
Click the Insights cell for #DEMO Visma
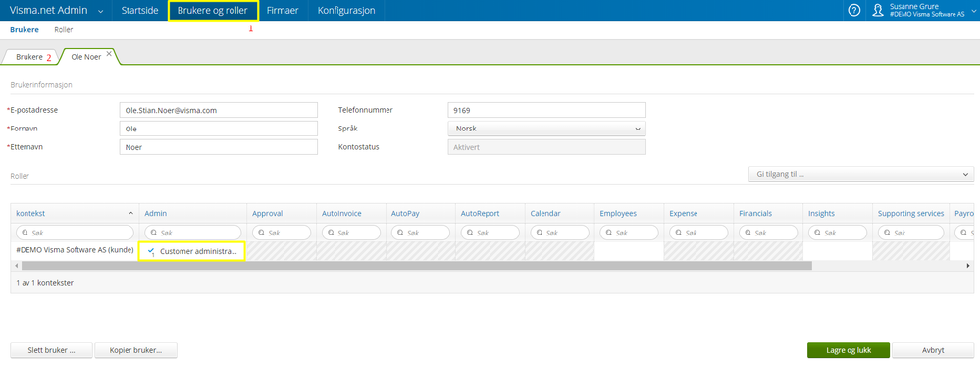pyautogui.click(x=837, y=251)
